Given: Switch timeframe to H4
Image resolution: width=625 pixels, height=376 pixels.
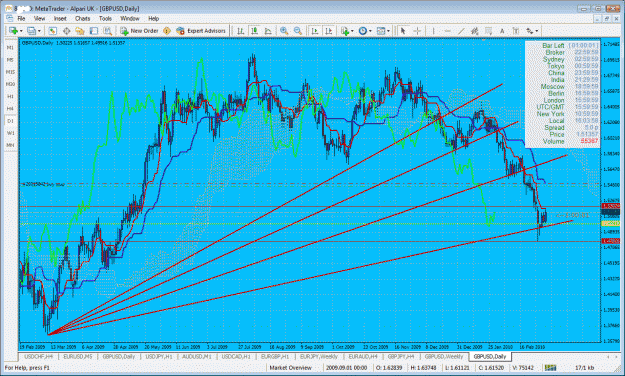Looking at the screenshot, I should [10, 108].
